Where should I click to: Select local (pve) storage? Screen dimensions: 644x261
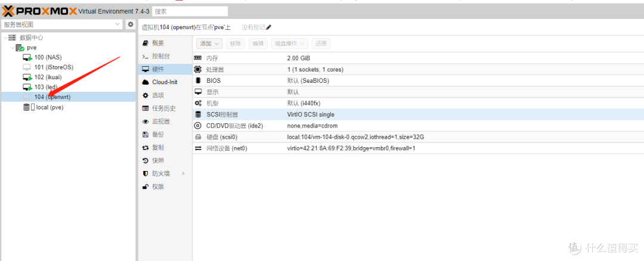pyautogui.click(x=49, y=107)
